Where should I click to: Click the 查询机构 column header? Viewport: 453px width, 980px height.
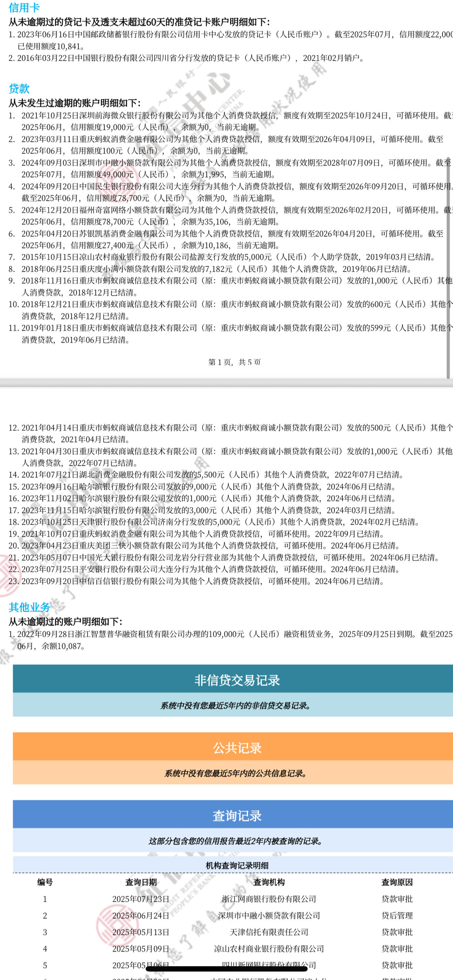point(269,882)
